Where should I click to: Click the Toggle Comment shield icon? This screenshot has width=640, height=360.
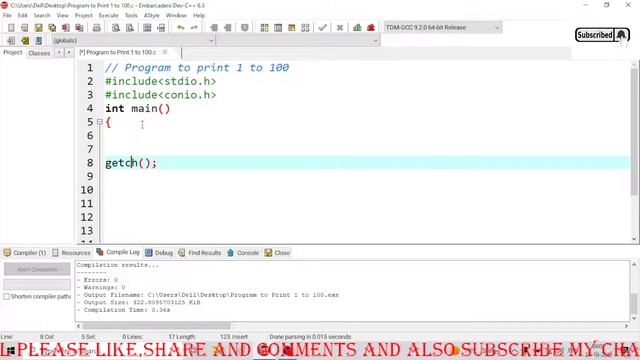pyautogui.click(x=244, y=27)
